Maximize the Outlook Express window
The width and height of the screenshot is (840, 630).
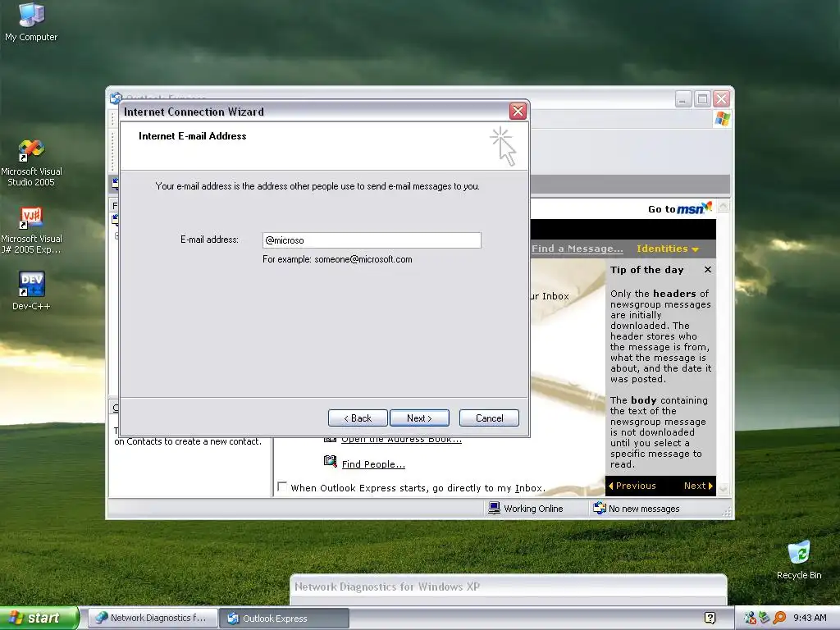click(x=702, y=99)
